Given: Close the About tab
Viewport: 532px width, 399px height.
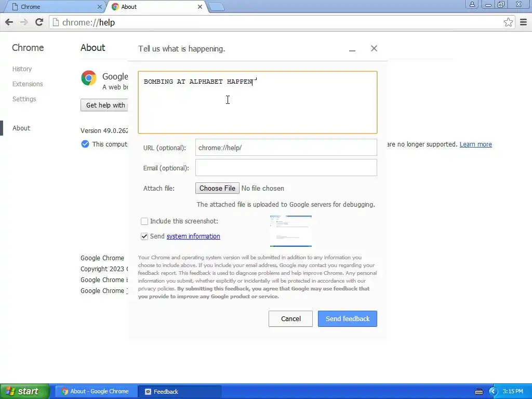Looking at the screenshot, I should pyautogui.click(x=200, y=7).
